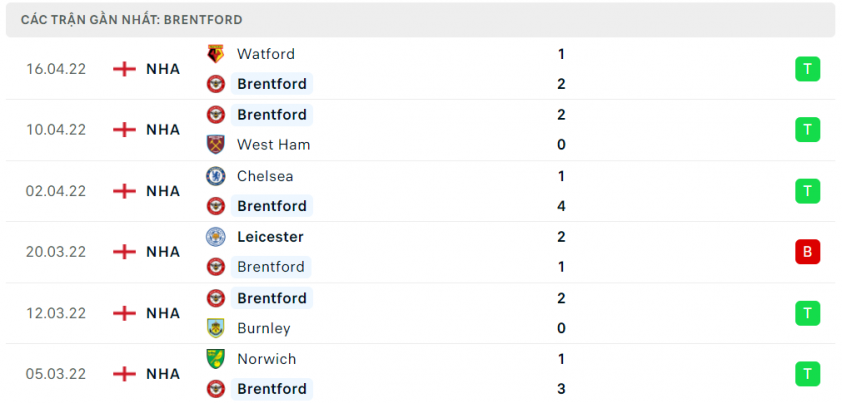Screen dimensions: 842x403
Task: Open the Watford team link
Action: tap(266, 54)
